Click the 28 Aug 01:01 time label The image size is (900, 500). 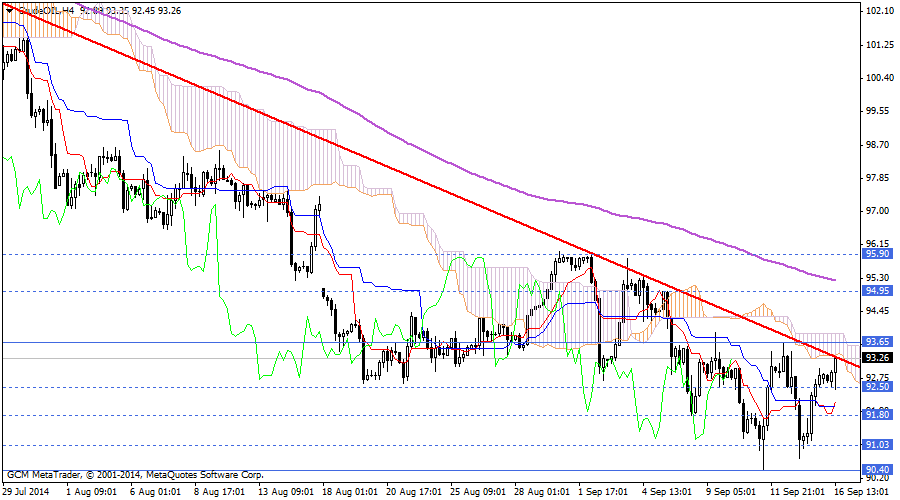point(543,491)
